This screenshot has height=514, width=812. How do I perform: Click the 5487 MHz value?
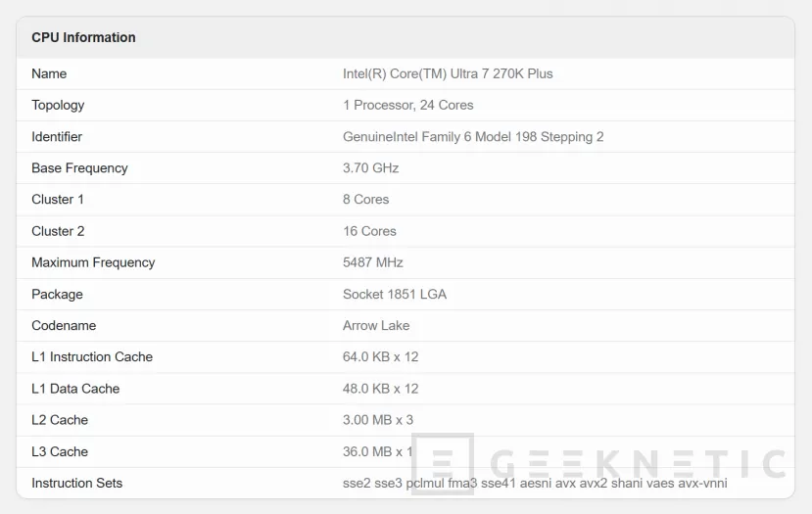click(373, 262)
